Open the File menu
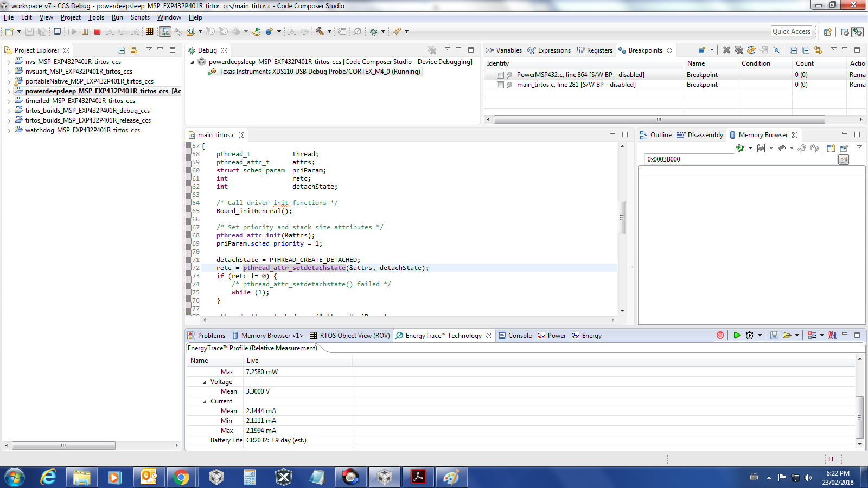 point(9,17)
